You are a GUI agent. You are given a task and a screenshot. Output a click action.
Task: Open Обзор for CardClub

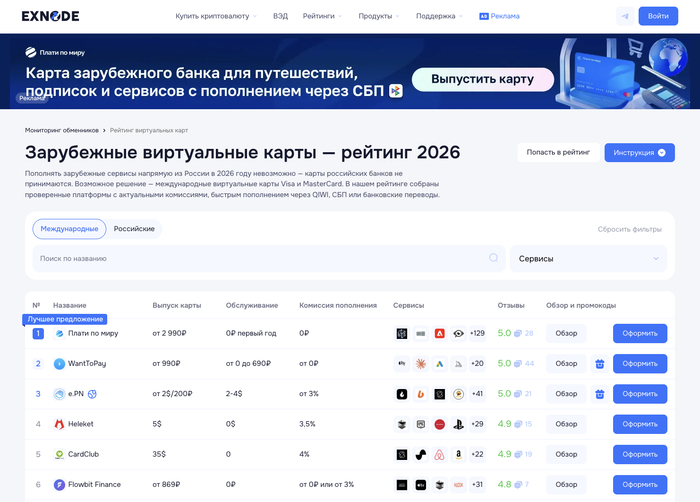566,454
